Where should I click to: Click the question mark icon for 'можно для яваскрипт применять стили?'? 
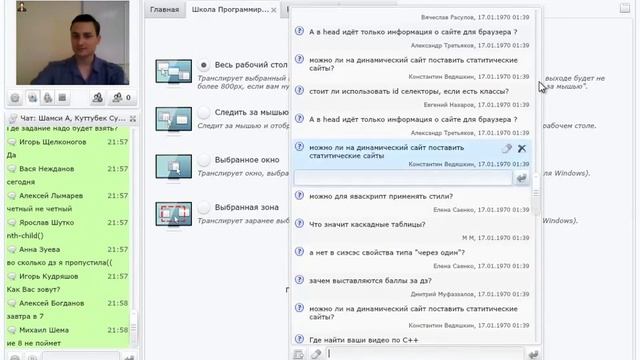tap(299, 196)
